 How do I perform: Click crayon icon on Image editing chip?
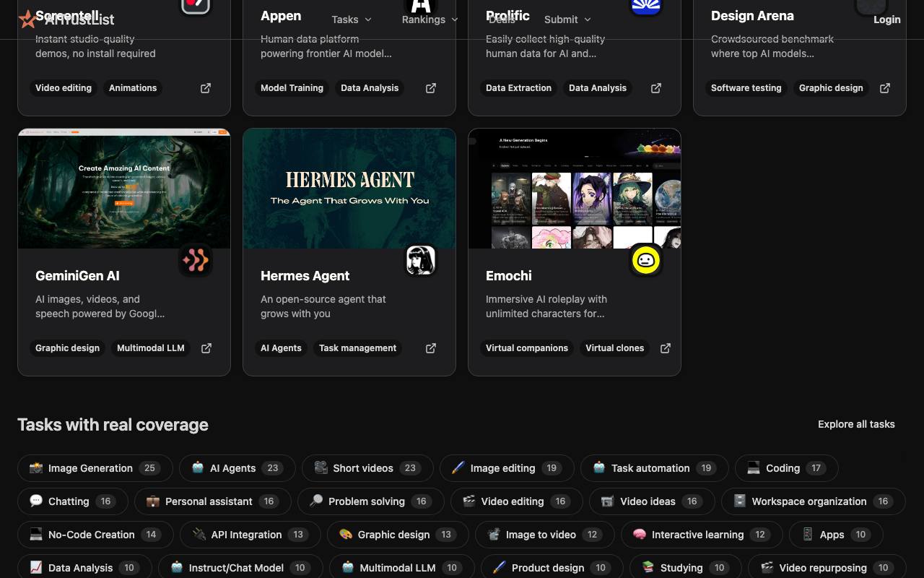[458, 468]
